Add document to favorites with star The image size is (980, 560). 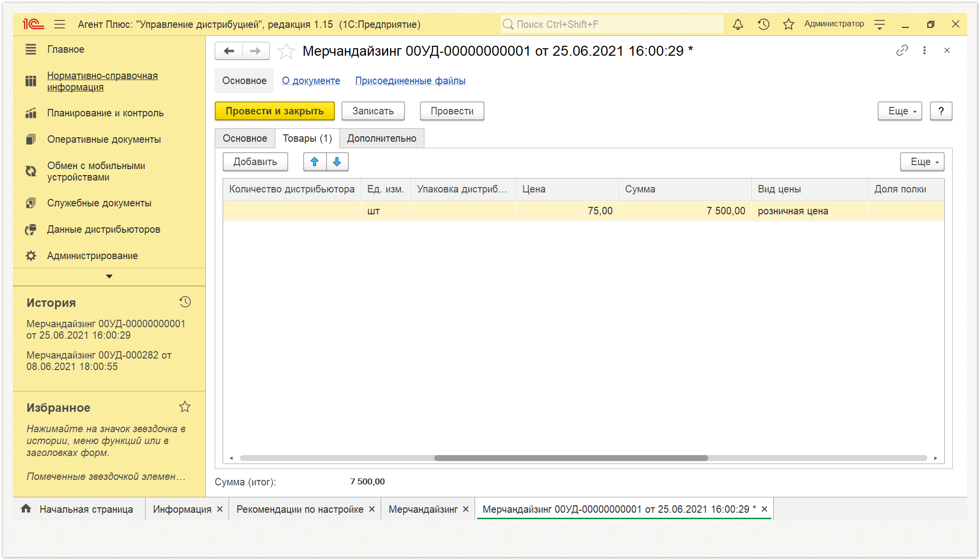pos(286,51)
